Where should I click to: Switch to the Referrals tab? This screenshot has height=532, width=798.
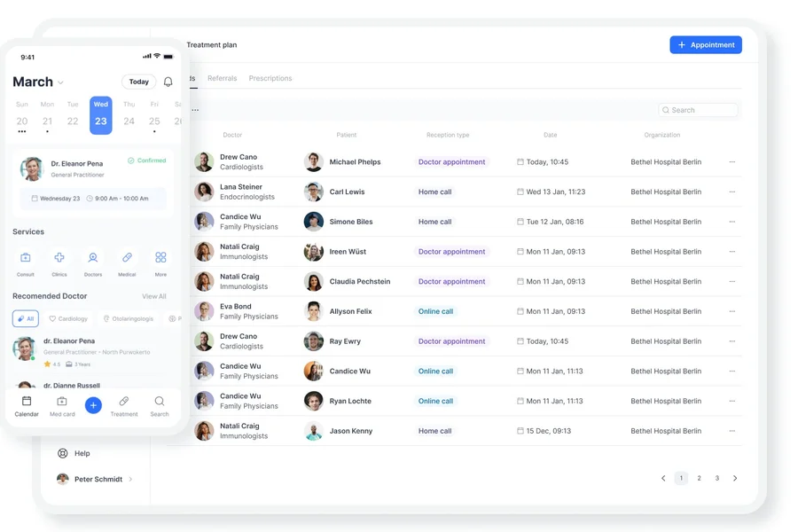click(x=222, y=79)
